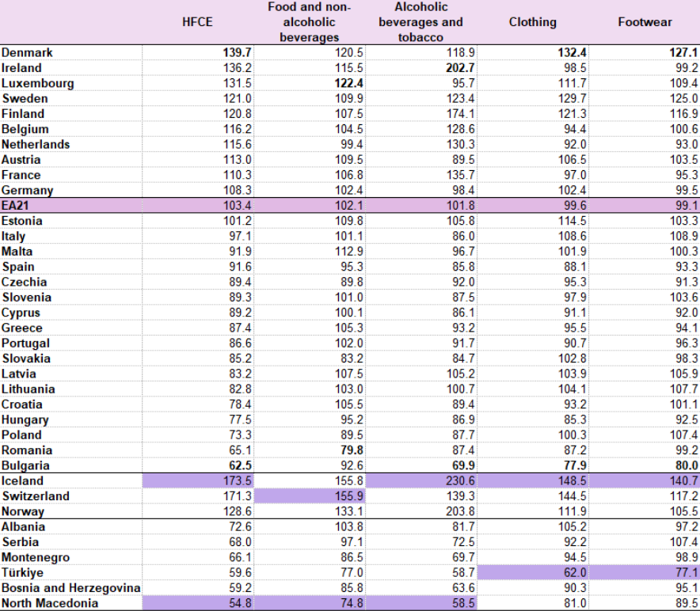
Task: Click Romania's food value 79.8
Action: pyautogui.click(x=352, y=450)
